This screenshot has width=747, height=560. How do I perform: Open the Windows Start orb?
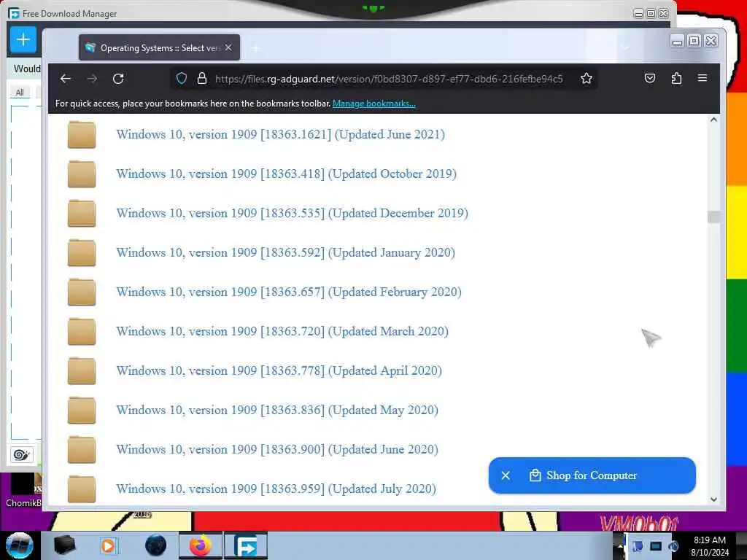pyautogui.click(x=19, y=545)
